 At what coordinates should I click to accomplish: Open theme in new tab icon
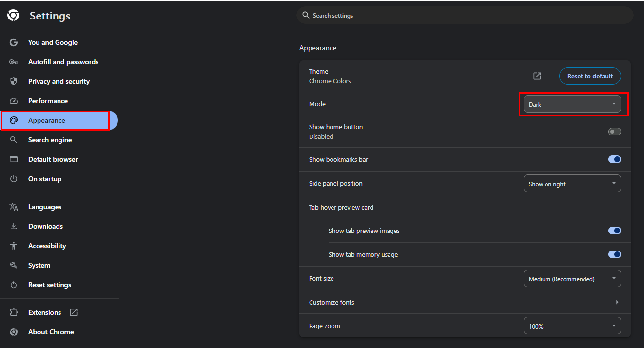[x=537, y=76]
